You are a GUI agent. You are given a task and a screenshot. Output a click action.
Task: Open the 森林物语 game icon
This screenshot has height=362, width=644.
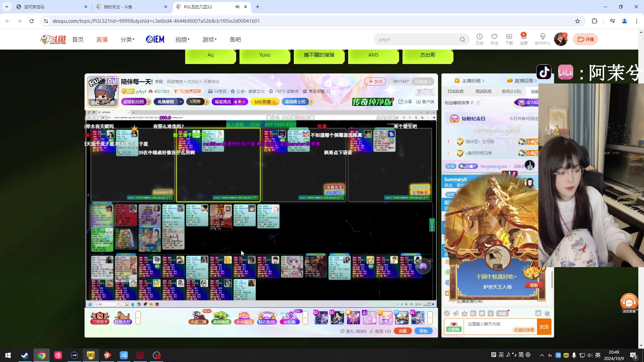pos(221,317)
